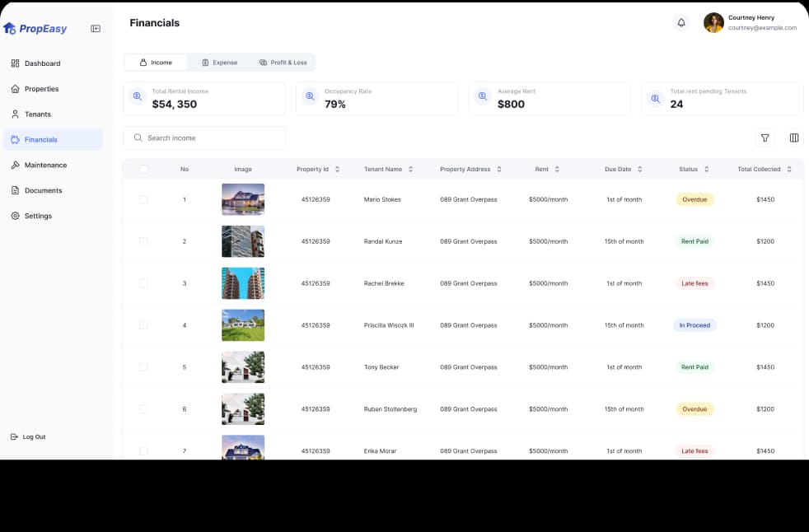Screen dimensions: 809x532
Task: Go to Documents in the sidebar
Action: point(53,190)
